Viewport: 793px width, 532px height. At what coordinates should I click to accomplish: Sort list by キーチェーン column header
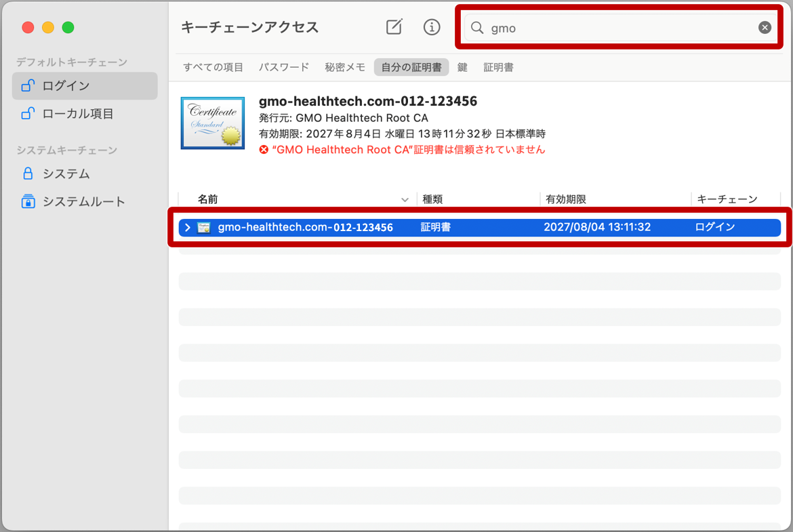click(x=727, y=199)
